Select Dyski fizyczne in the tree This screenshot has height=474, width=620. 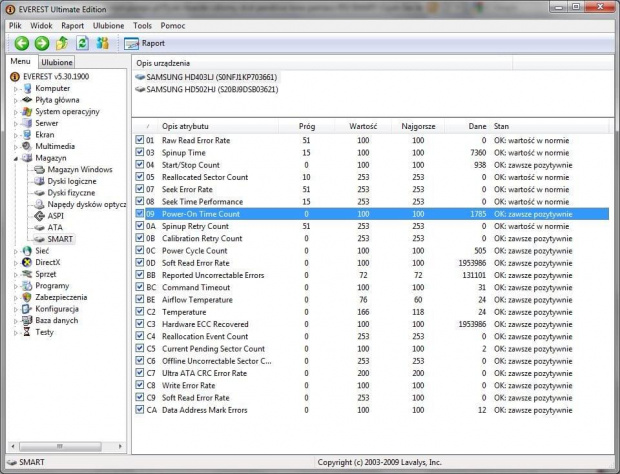(x=71, y=193)
